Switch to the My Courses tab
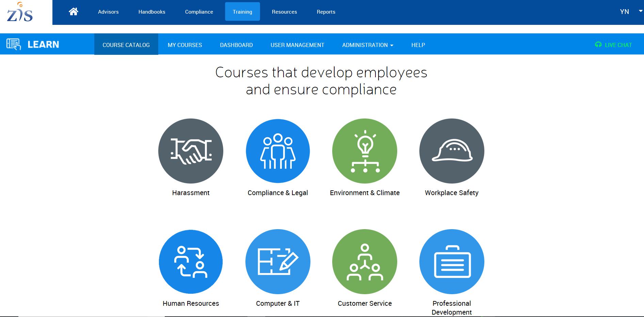 click(185, 45)
